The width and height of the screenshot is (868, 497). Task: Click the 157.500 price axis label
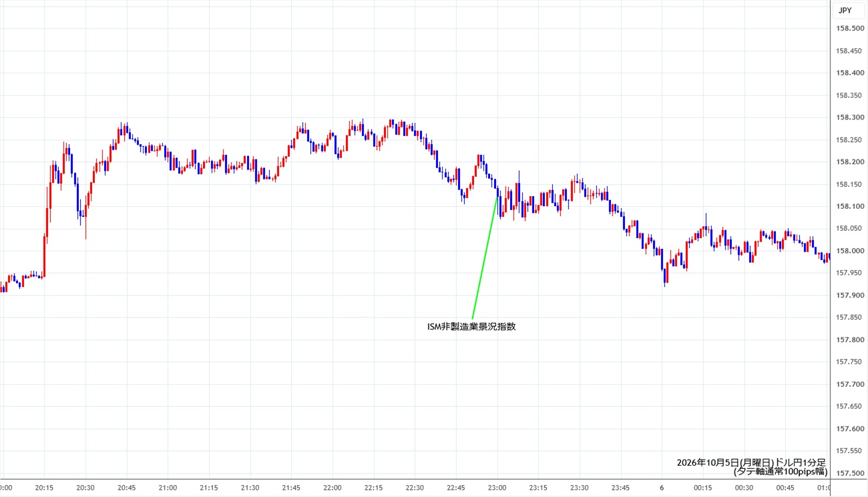point(851,473)
